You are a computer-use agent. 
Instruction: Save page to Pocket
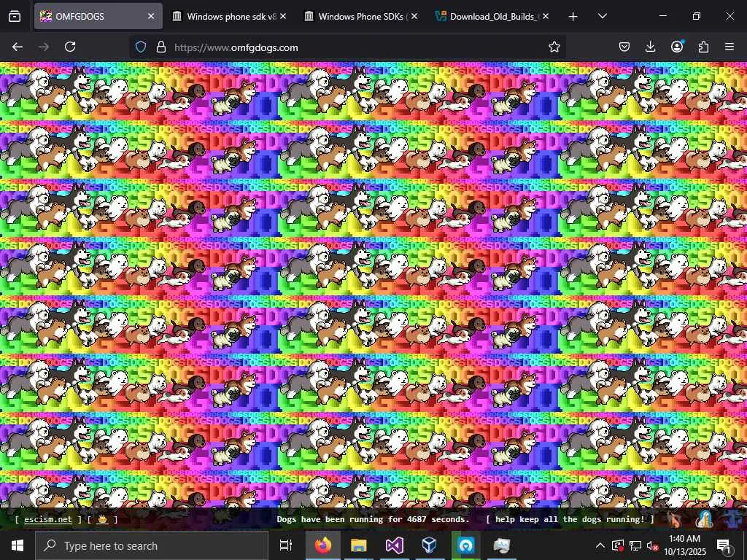[624, 47]
